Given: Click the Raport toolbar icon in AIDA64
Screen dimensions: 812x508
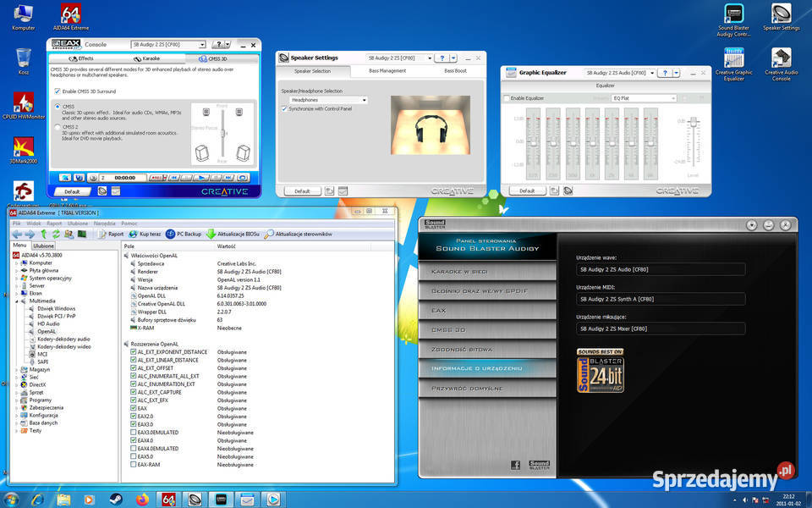Looking at the screenshot, I should coord(111,235).
